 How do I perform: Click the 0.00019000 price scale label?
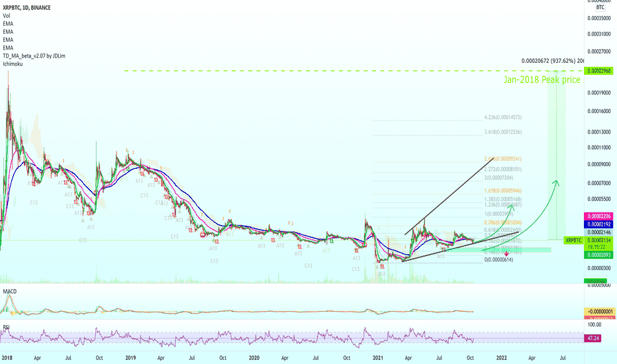[x=599, y=93]
